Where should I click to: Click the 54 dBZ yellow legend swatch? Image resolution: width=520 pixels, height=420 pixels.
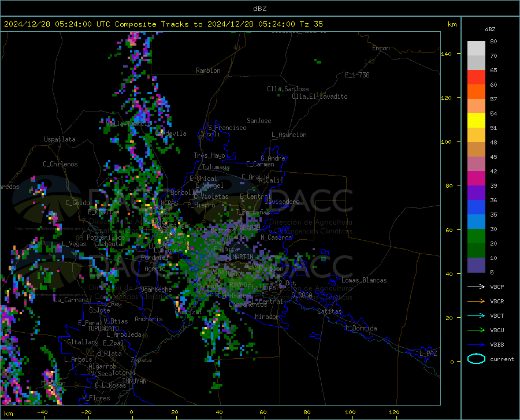(476, 121)
